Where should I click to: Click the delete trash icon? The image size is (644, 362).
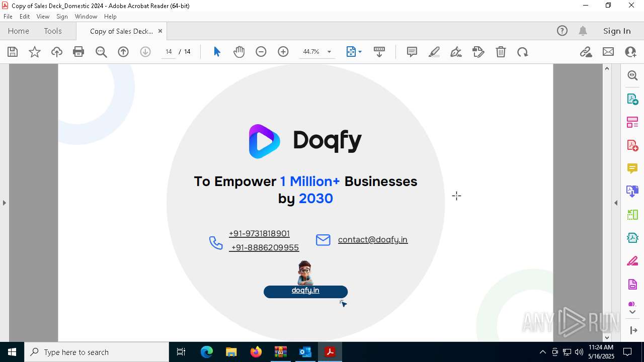501,52
